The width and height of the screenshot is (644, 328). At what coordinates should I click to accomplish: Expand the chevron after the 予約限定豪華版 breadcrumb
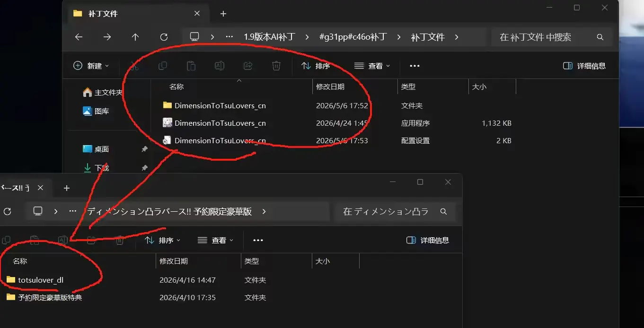tap(264, 211)
